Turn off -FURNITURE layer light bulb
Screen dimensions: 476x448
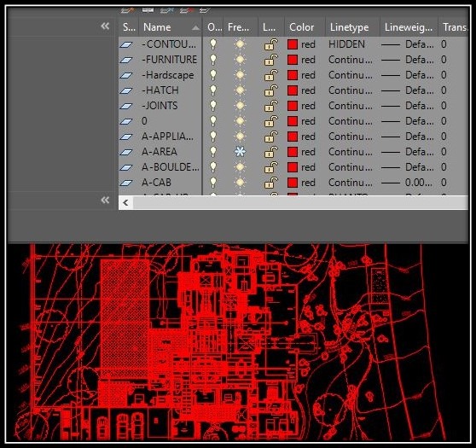tap(213, 60)
